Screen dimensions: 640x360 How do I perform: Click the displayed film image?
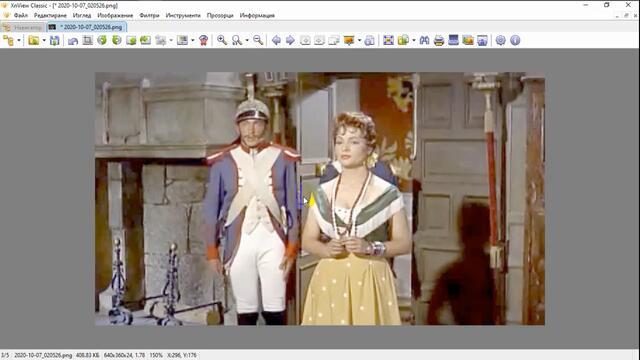[x=320, y=199]
